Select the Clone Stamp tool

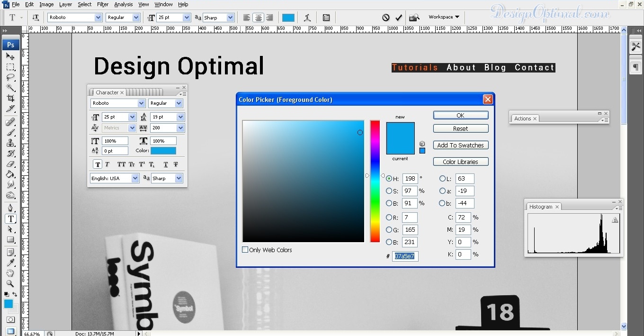point(10,143)
